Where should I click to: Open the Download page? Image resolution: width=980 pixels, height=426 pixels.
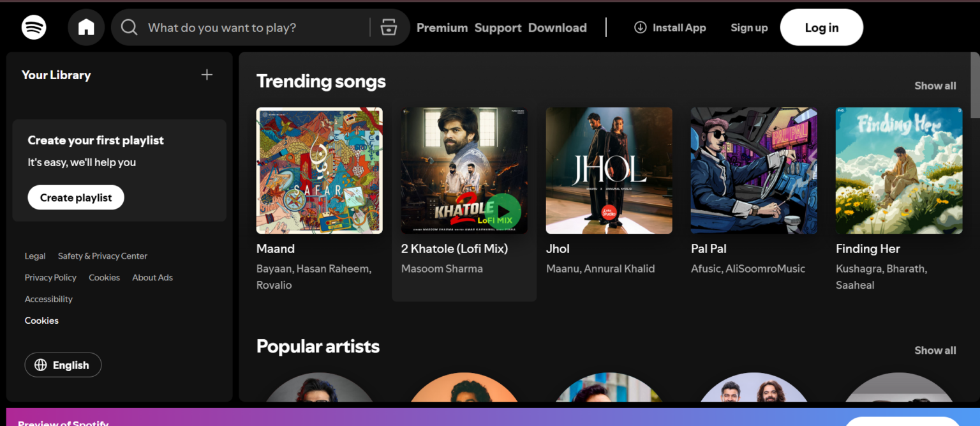[x=558, y=27]
